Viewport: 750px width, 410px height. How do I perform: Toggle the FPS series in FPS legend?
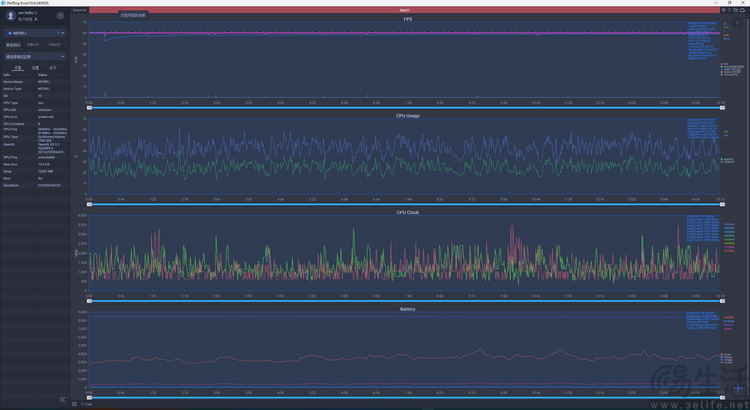(725, 64)
